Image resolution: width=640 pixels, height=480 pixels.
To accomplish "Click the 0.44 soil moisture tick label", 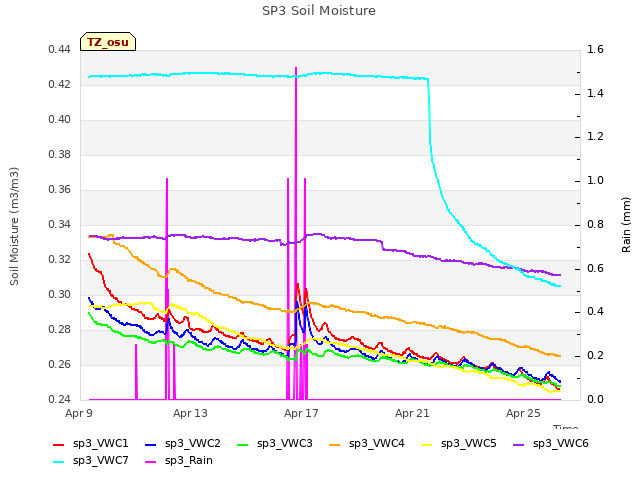I will tap(60, 50).
